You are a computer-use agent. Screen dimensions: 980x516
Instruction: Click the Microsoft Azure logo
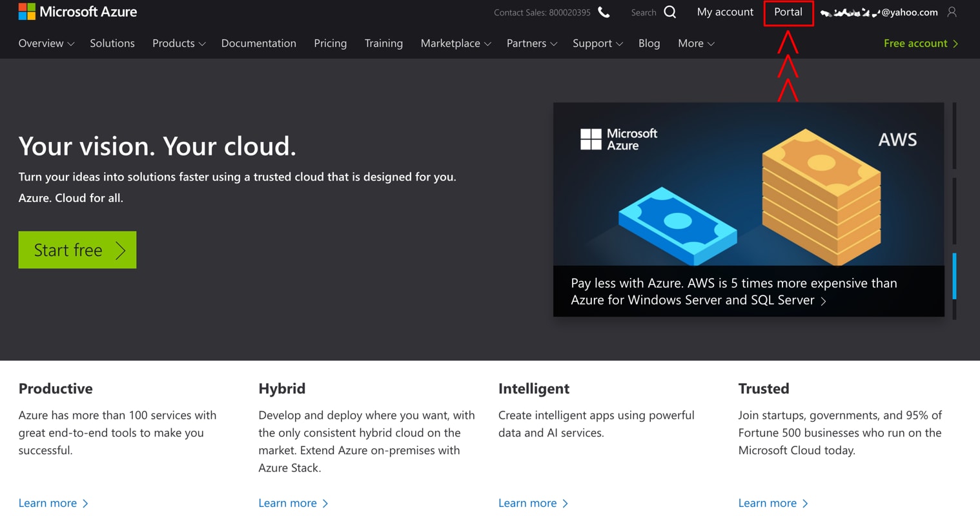(77, 11)
